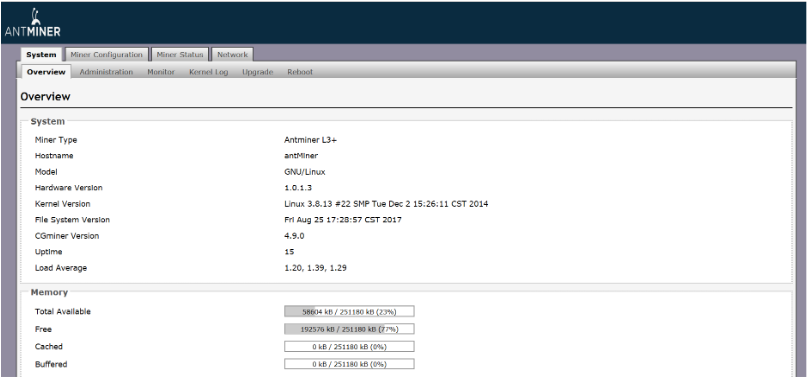Open the Upgrade sub-tab
The width and height of the screenshot is (807, 379).
(x=257, y=72)
